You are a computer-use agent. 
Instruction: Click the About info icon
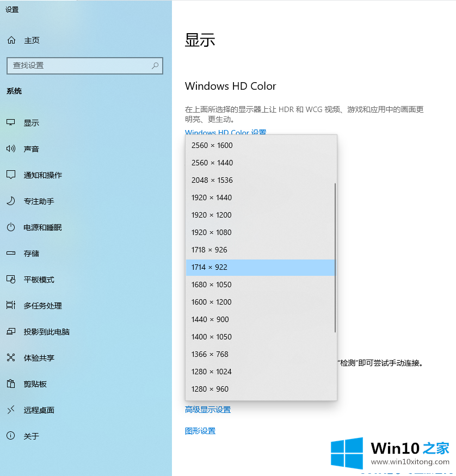[11, 436]
